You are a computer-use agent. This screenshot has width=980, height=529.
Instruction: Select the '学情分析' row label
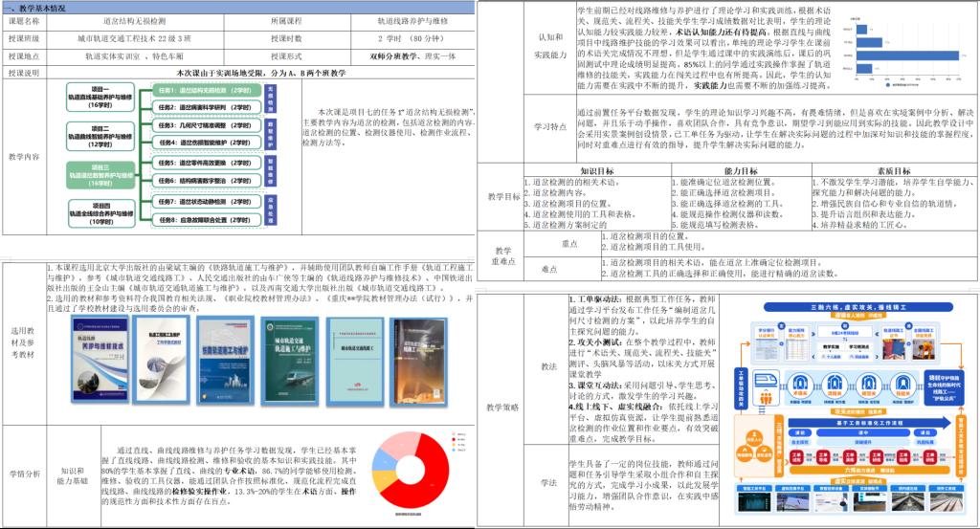coord(24,474)
